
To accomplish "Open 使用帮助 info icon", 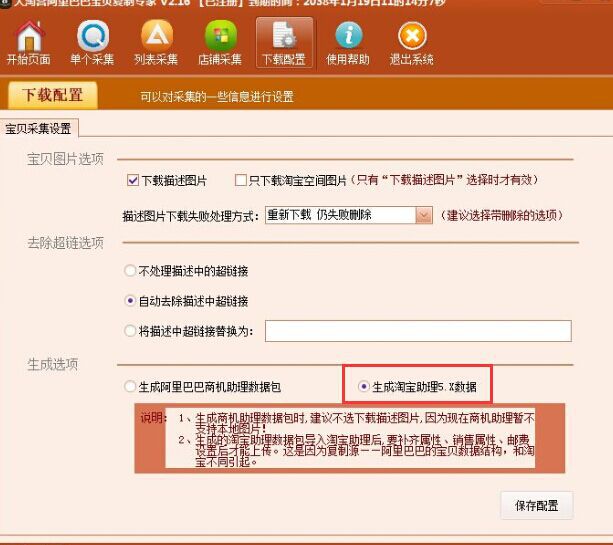I will pos(348,43).
